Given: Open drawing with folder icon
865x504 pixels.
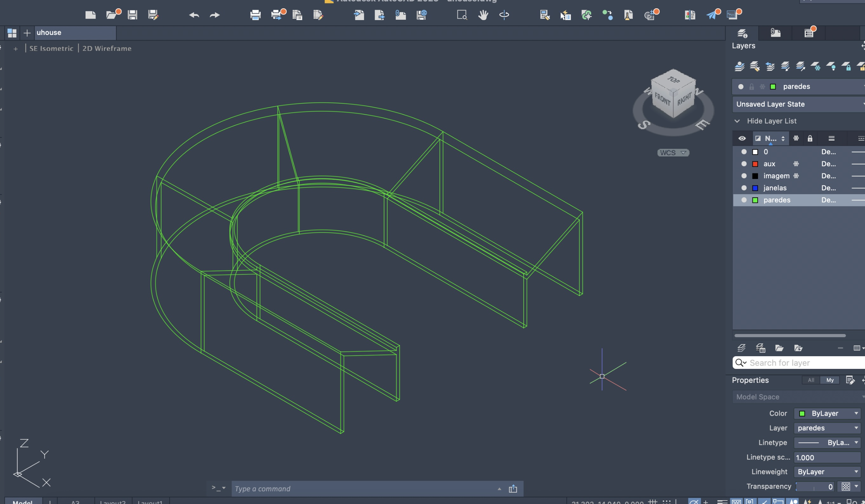Looking at the screenshot, I should 112,15.
